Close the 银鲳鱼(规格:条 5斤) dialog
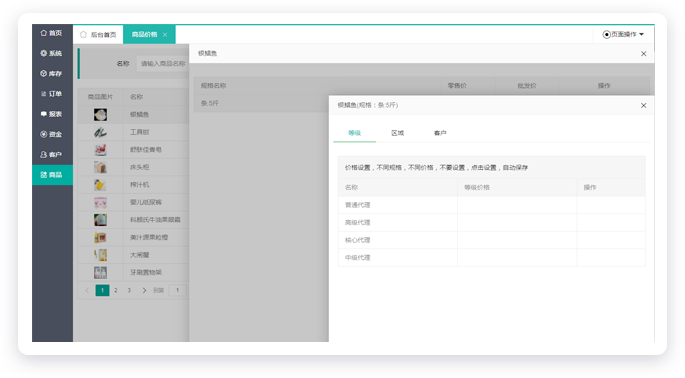 [x=643, y=105]
